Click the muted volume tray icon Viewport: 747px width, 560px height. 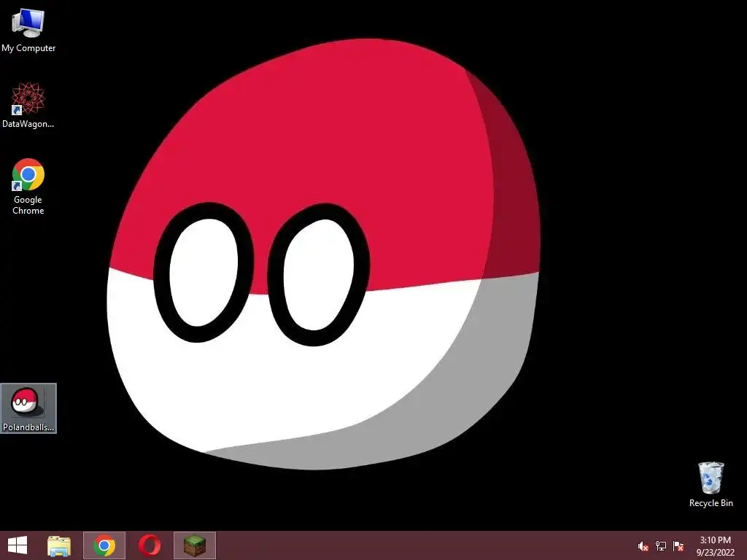click(643, 546)
